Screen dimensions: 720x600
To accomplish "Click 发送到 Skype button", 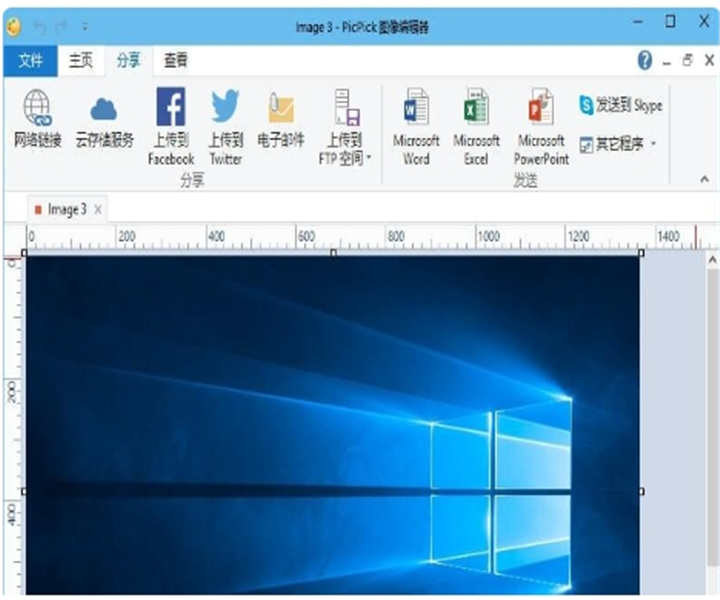I will coord(620,105).
